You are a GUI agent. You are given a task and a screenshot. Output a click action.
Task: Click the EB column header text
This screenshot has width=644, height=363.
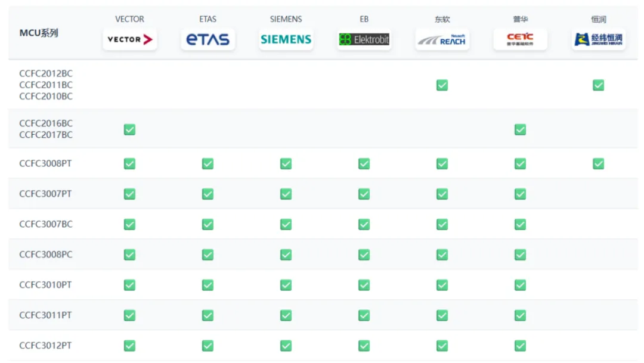pos(364,19)
